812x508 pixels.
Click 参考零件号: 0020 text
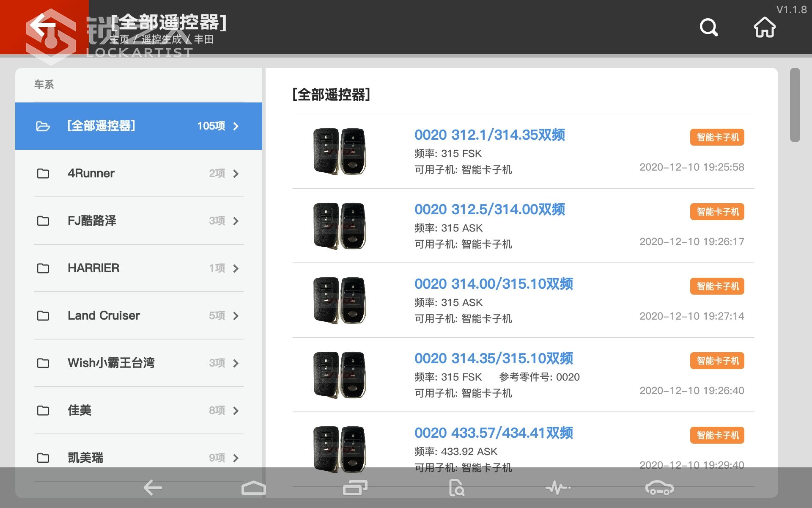[x=539, y=377]
